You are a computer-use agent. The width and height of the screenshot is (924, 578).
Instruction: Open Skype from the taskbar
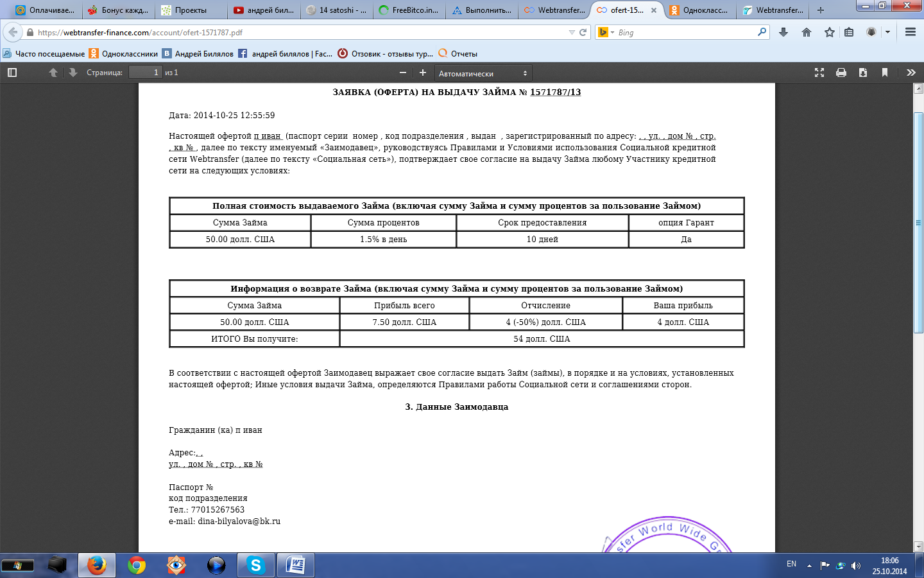pos(255,565)
